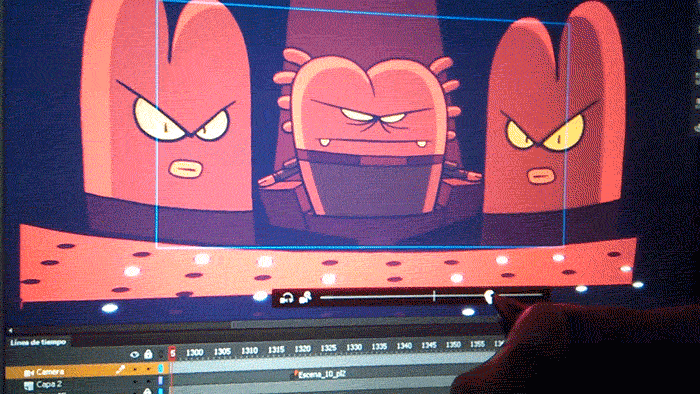This screenshot has height=394, width=700.
Task: Click the Camera layer camera icon
Action: pos(29,372)
